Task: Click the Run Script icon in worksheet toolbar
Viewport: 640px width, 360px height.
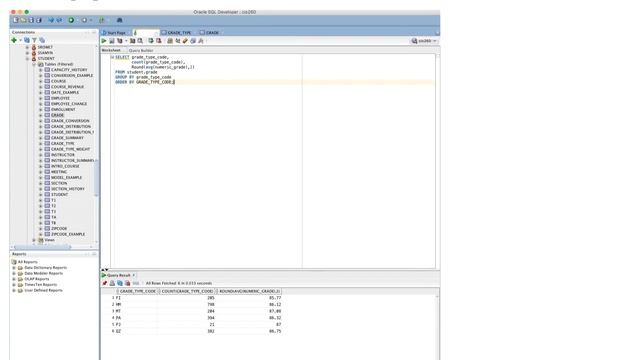Action: (x=112, y=41)
